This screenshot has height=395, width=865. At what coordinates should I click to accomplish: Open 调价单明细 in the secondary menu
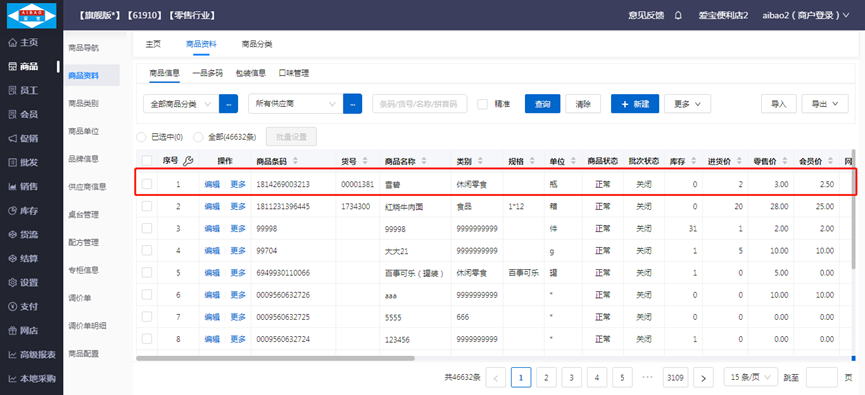pyautogui.click(x=87, y=325)
